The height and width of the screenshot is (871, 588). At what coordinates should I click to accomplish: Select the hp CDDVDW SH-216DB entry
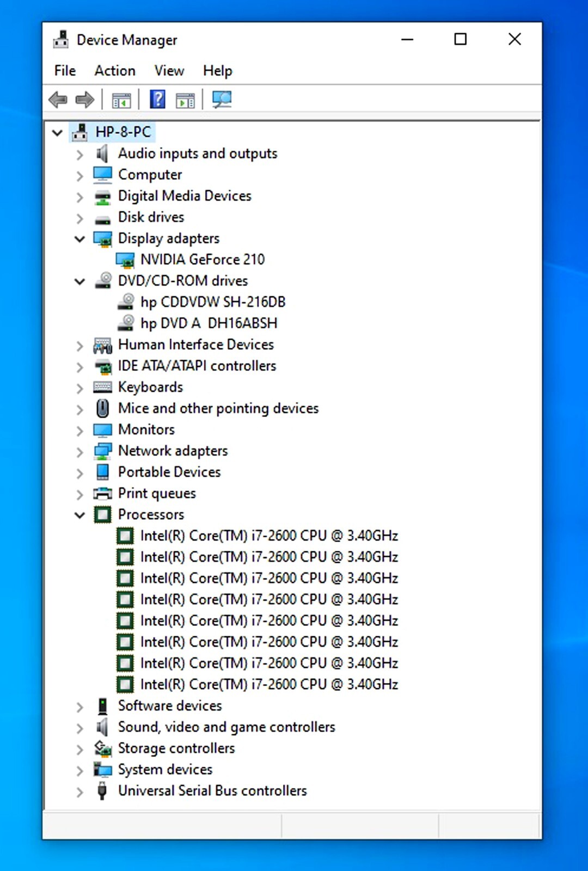[x=213, y=302]
